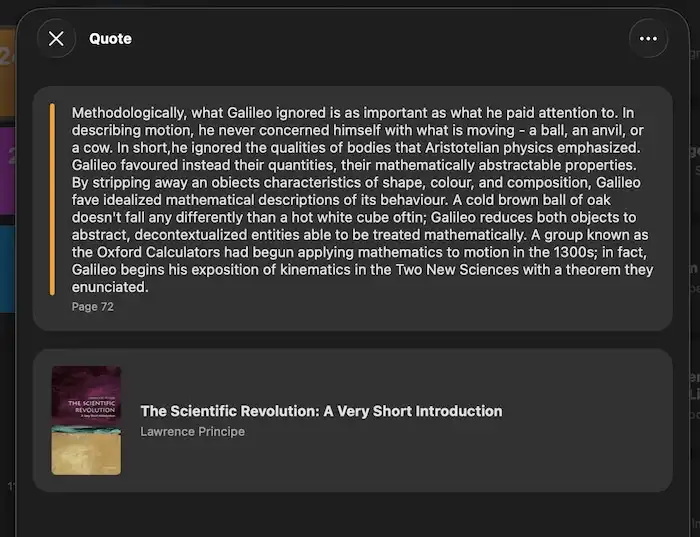700x537 pixels.
Task: Select author name Lawrence Principe
Action: click(192, 432)
